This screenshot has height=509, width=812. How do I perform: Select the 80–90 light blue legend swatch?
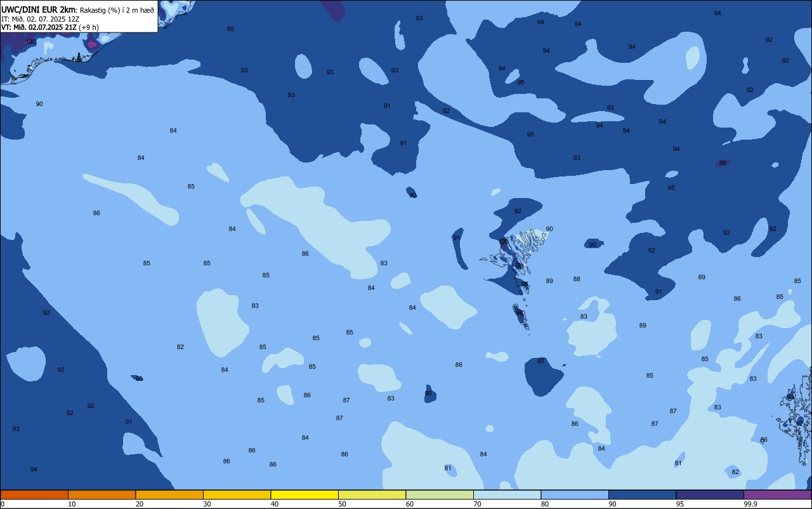coord(575,494)
